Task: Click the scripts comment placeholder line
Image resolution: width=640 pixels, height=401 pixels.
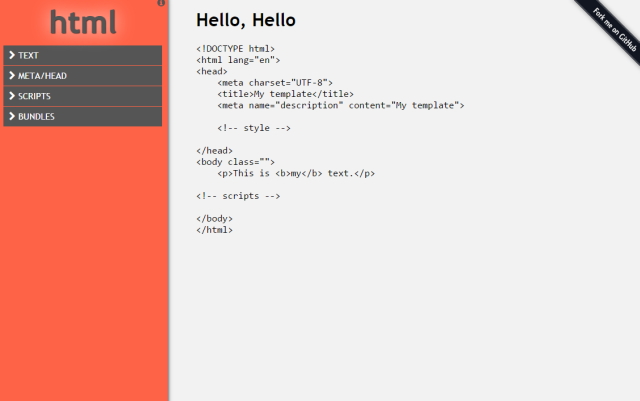Action: [238, 196]
